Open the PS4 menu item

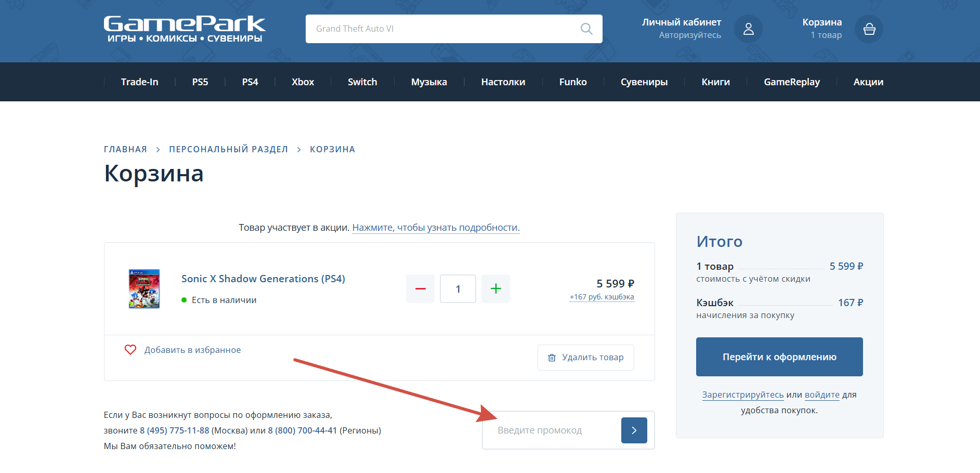(x=250, y=82)
